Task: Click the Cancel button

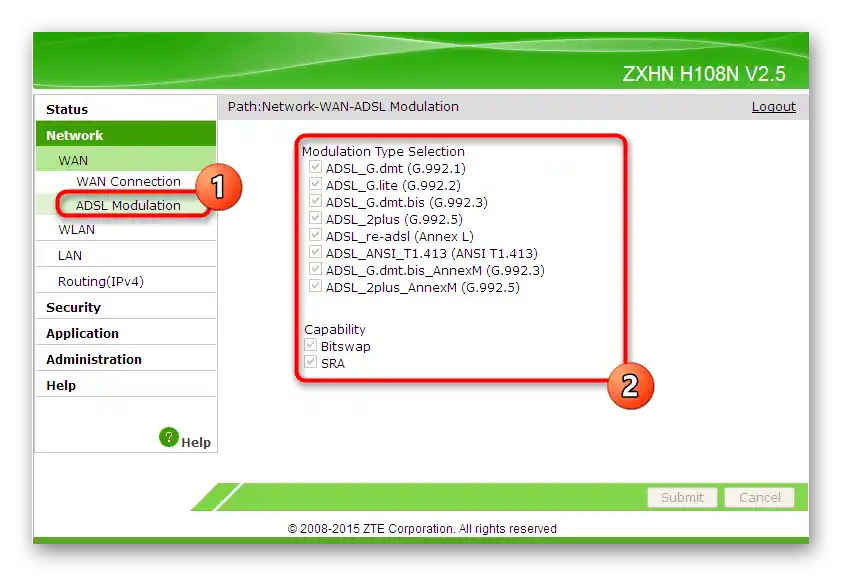Action: coord(759,497)
